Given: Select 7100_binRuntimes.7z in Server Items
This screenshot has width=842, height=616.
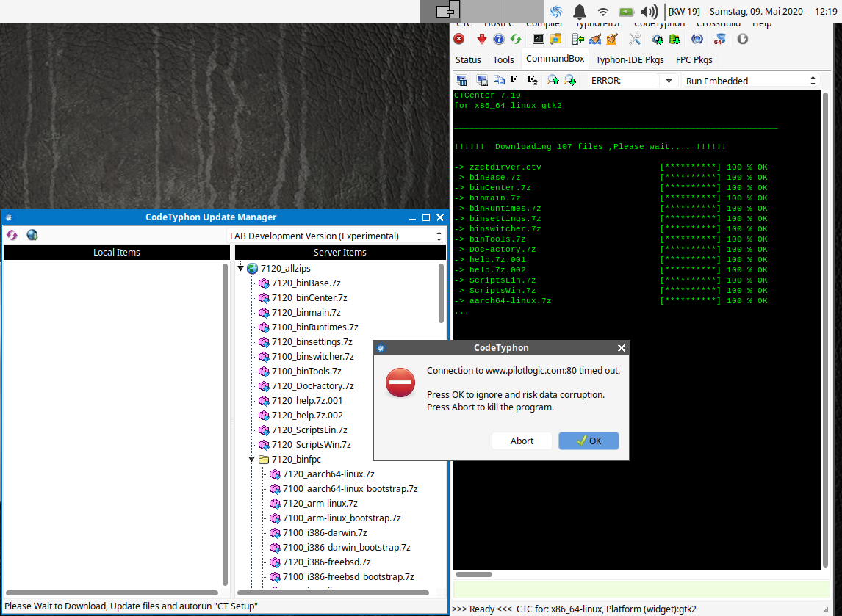Looking at the screenshot, I should point(314,327).
